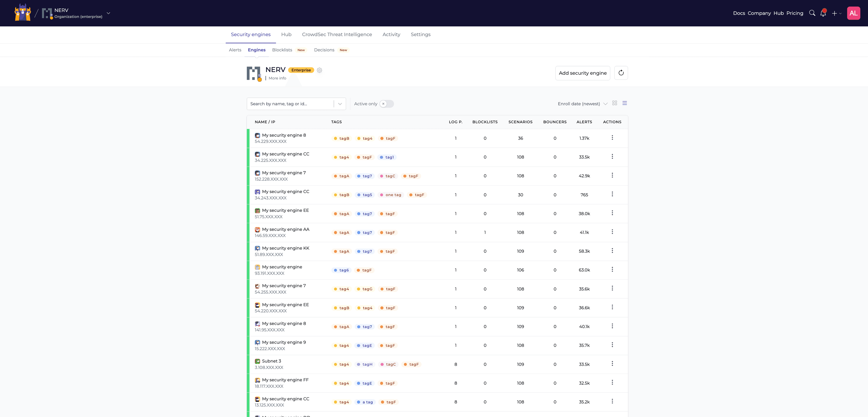Click the Enterprise badge
Viewport: 868px width, 417px height.
[x=301, y=70]
